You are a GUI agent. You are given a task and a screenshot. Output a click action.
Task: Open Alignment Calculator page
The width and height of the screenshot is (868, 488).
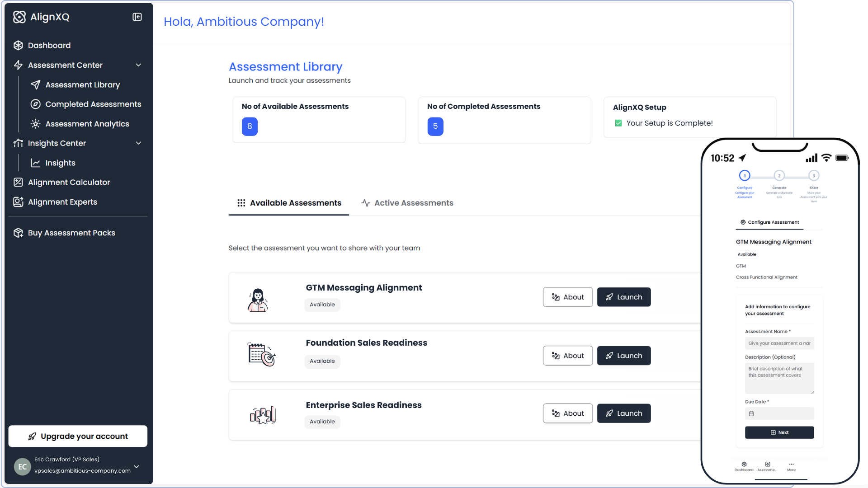(x=69, y=183)
